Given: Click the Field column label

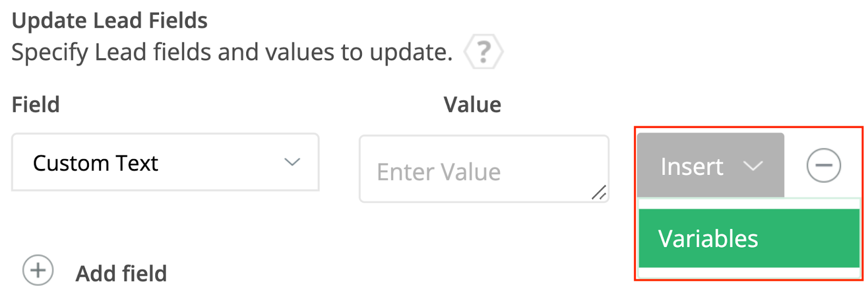Looking at the screenshot, I should tap(36, 104).
